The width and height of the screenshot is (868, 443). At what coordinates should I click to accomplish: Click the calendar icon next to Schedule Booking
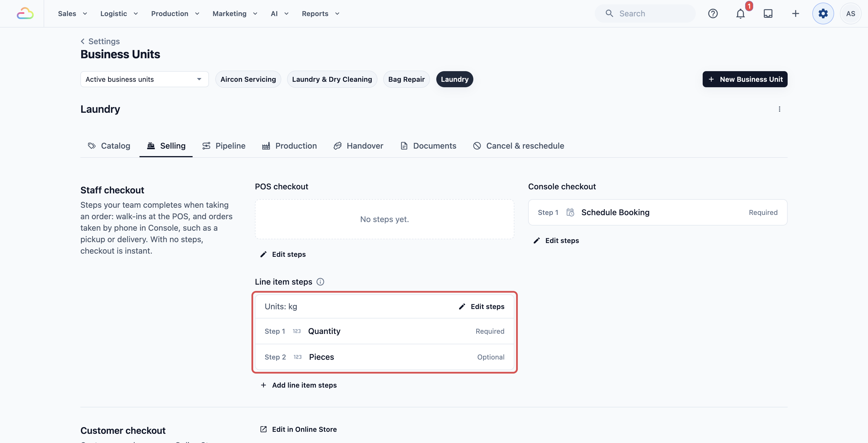(x=570, y=213)
